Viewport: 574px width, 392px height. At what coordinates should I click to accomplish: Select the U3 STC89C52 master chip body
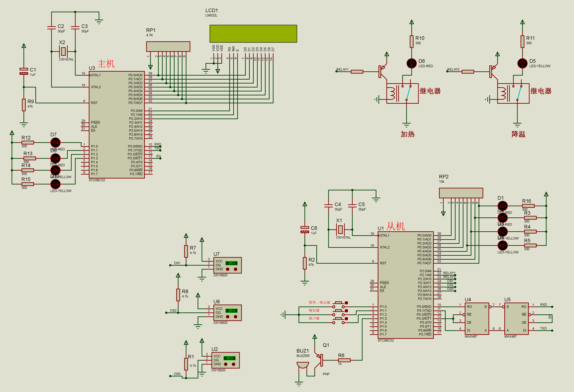tap(117, 125)
